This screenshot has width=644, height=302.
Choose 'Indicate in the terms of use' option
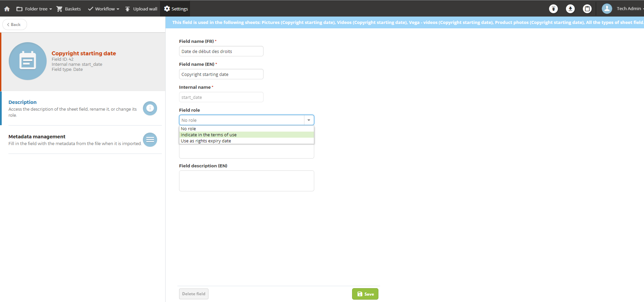[208, 135]
